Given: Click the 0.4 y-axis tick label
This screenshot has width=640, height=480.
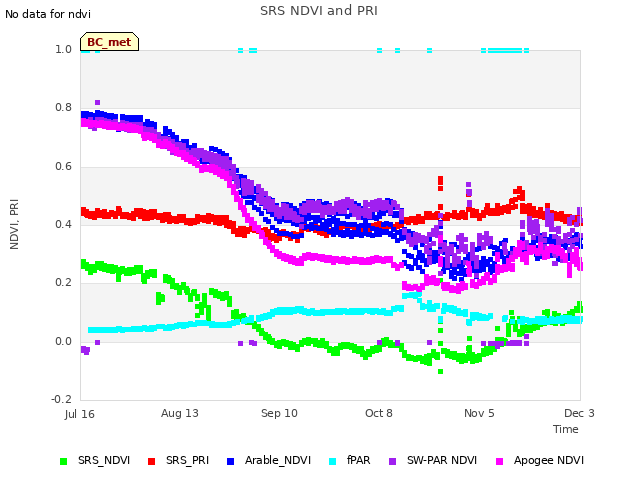Looking at the screenshot, I should [x=64, y=224].
